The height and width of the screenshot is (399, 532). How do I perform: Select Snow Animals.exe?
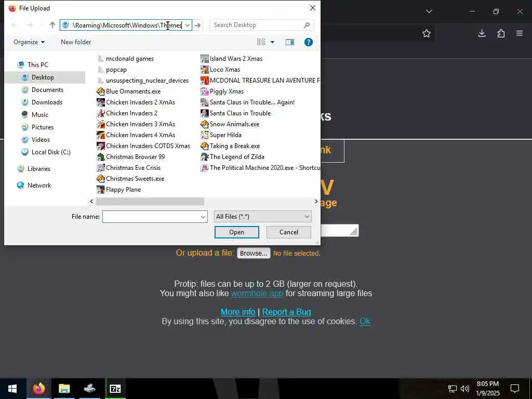coord(230,124)
